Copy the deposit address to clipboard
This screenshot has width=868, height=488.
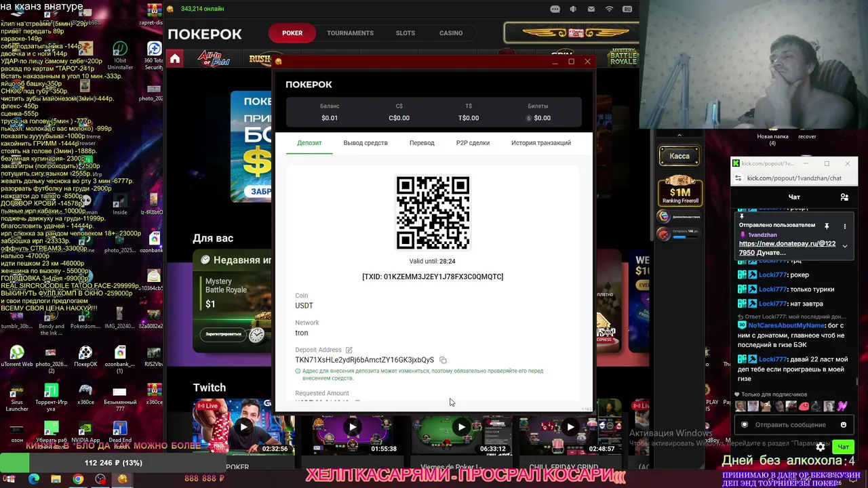tap(443, 360)
